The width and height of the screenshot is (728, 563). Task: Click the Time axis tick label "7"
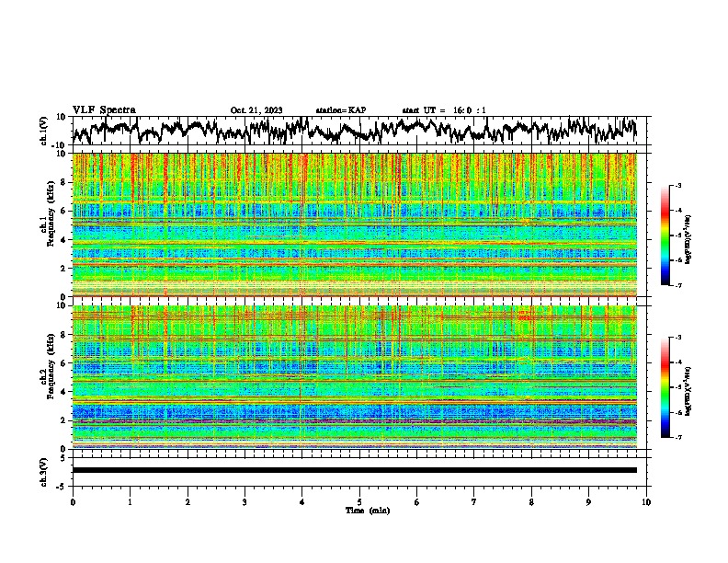click(474, 502)
